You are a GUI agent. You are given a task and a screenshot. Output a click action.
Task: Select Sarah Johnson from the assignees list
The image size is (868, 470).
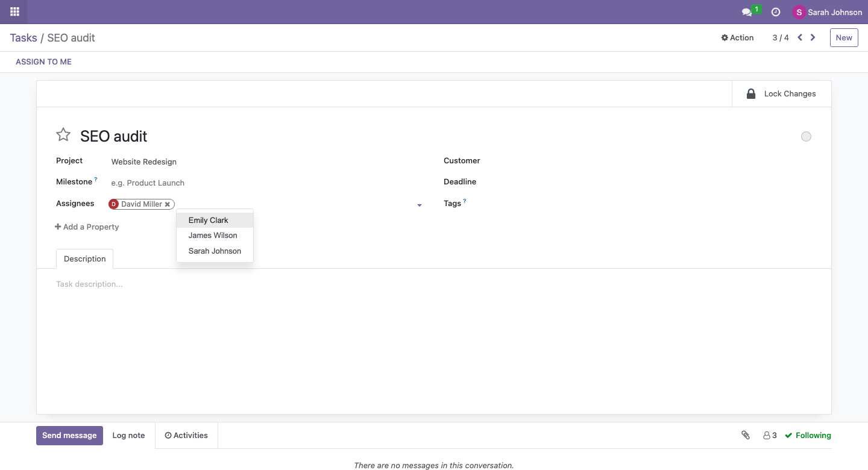pos(215,251)
